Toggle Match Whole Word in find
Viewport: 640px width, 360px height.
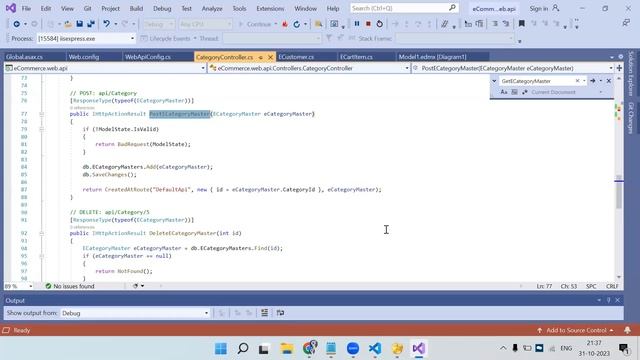[514, 92]
